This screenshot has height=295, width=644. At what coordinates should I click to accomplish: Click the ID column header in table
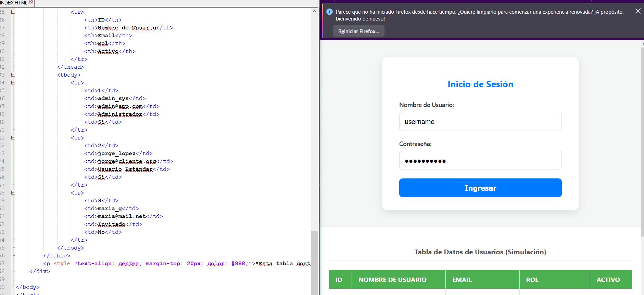(x=339, y=280)
